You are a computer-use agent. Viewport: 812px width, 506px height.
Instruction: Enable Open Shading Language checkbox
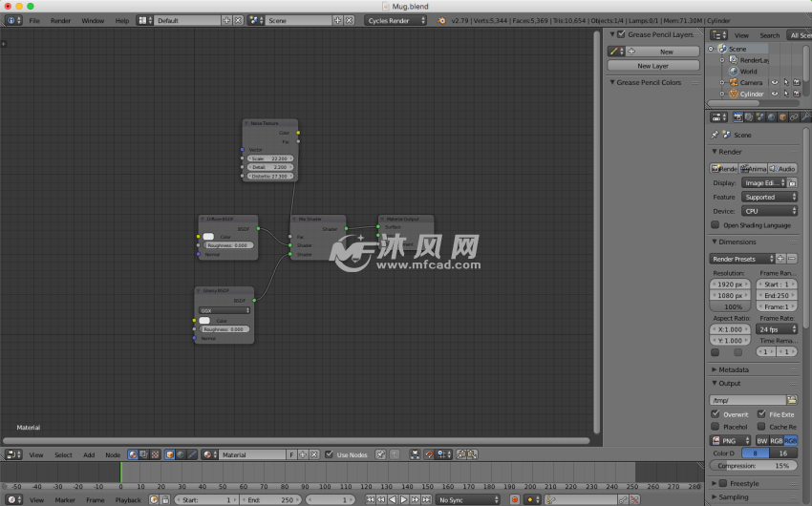[715, 225]
